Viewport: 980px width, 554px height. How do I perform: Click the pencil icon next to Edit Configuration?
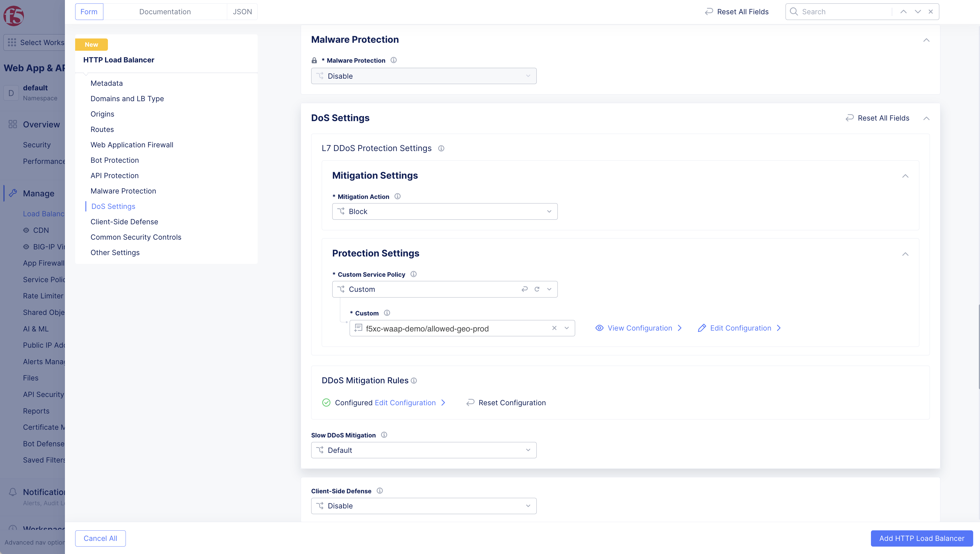point(702,328)
